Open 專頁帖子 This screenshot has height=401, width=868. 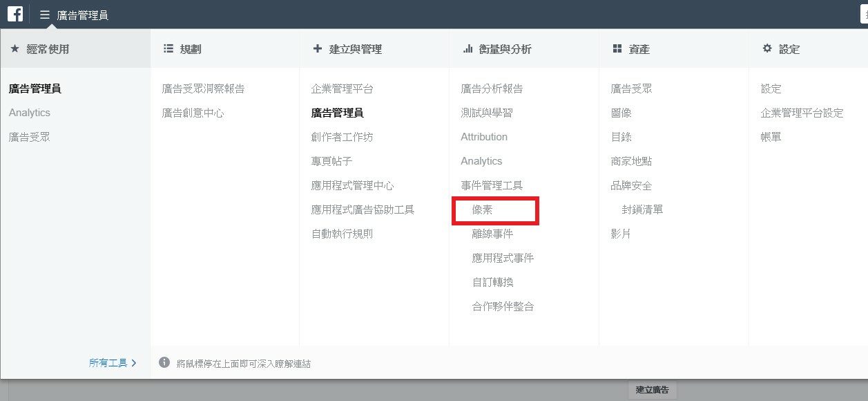click(332, 161)
